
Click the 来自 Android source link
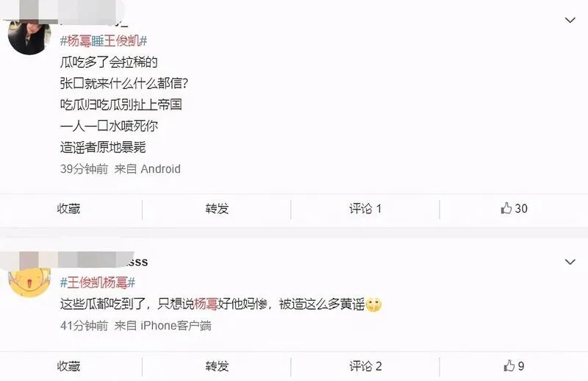click(148, 169)
